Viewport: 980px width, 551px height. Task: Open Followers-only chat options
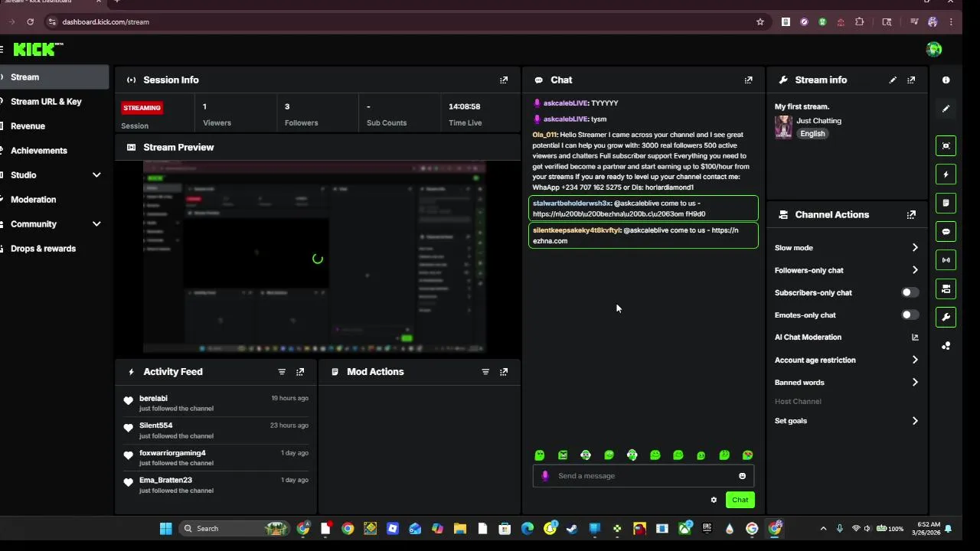click(x=846, y=270)
